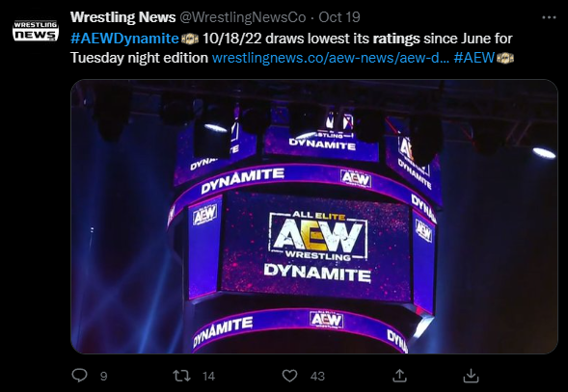Click the AEW emoji after #AEW hashtag
This screenshot has width=568, height=392.
(505, 58)
